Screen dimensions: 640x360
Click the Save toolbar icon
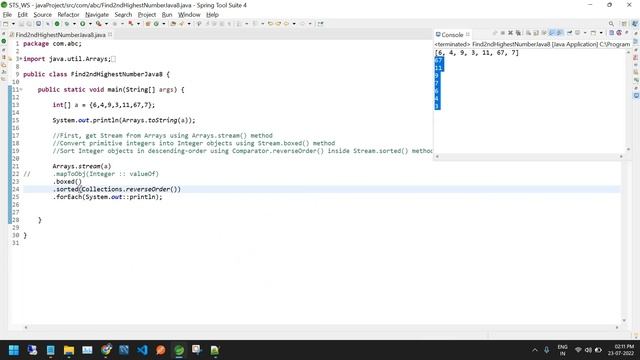pos(21,24)
